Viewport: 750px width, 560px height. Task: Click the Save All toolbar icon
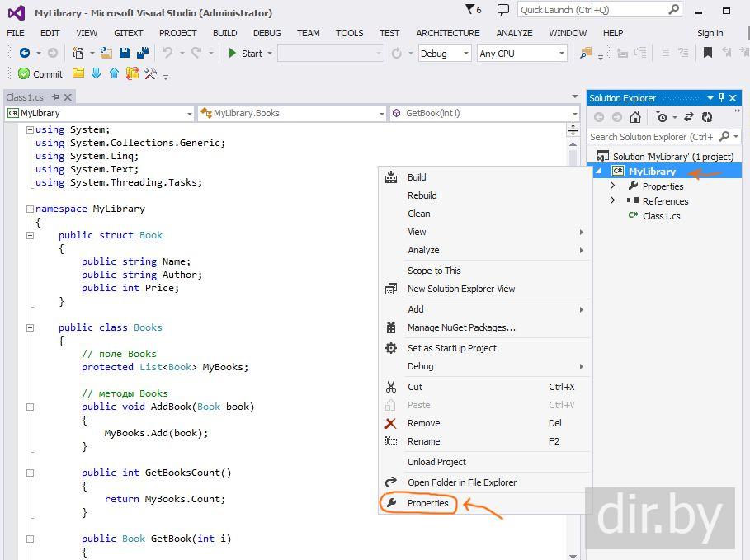[141, 53]
